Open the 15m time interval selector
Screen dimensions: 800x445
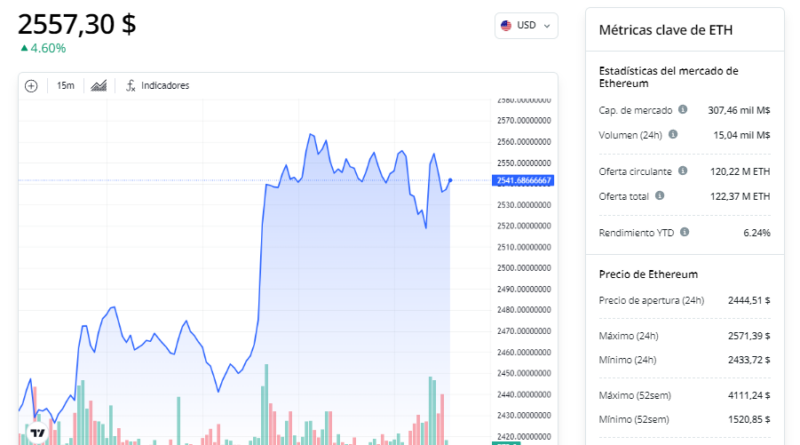coord(65,86)
